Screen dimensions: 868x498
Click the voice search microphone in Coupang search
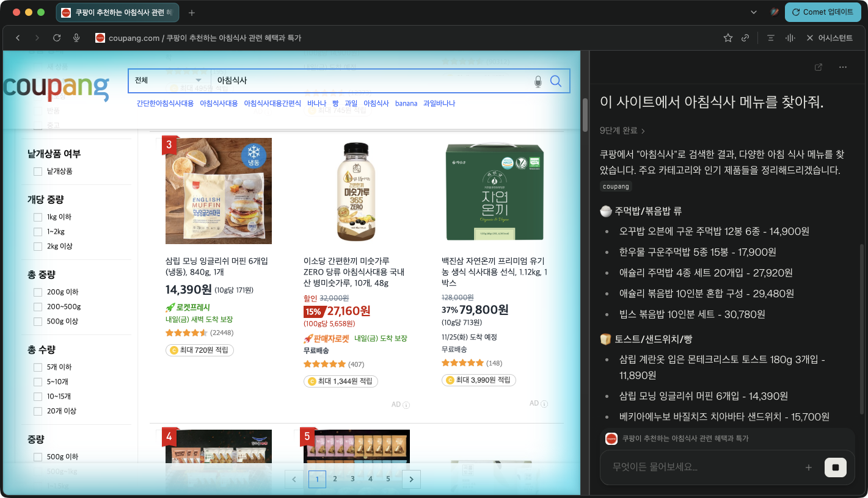tap(538, 81)
